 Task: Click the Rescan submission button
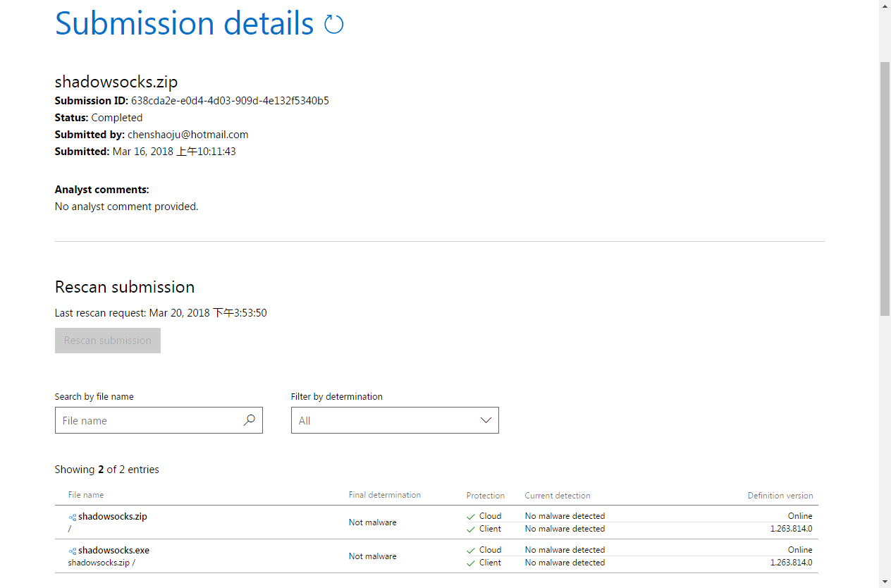[108, 341]
